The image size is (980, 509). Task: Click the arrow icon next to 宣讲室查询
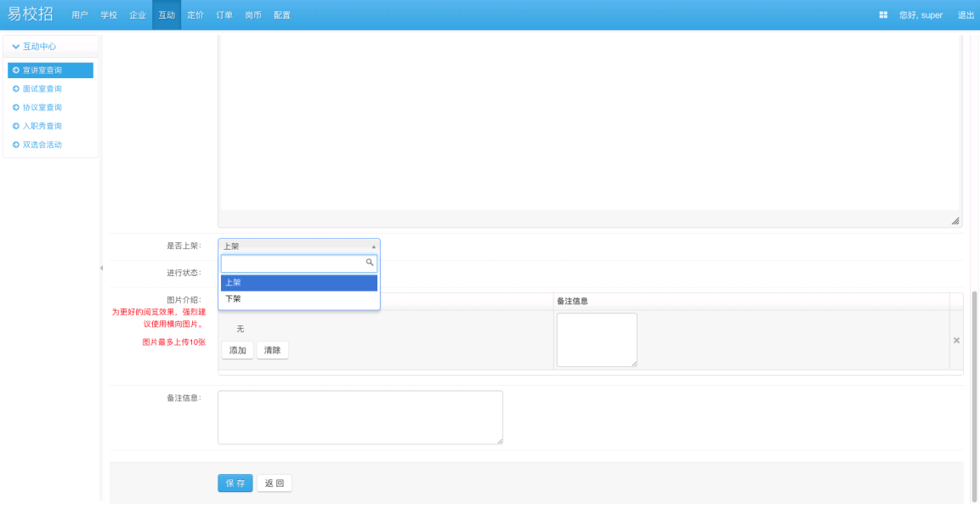15,71
